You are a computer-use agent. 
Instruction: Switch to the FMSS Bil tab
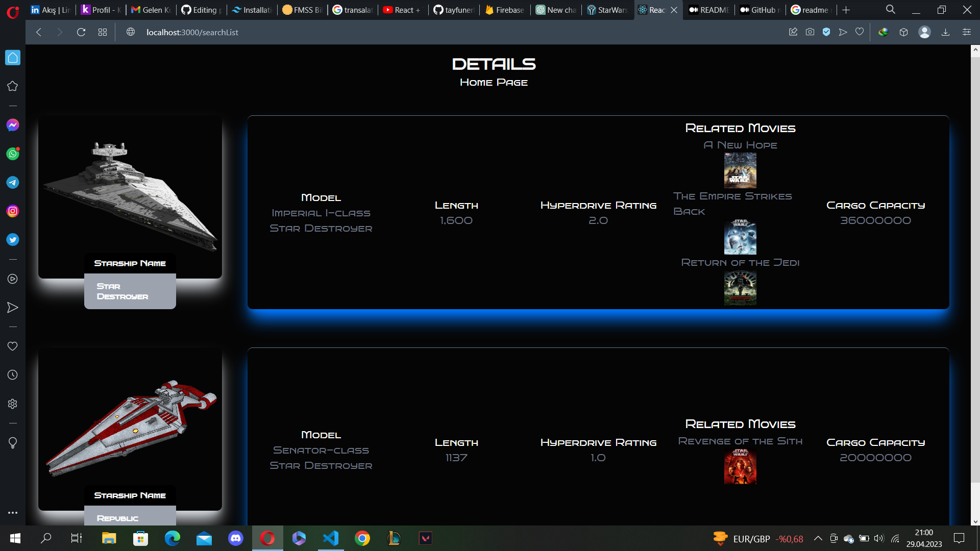pos(302,10)
